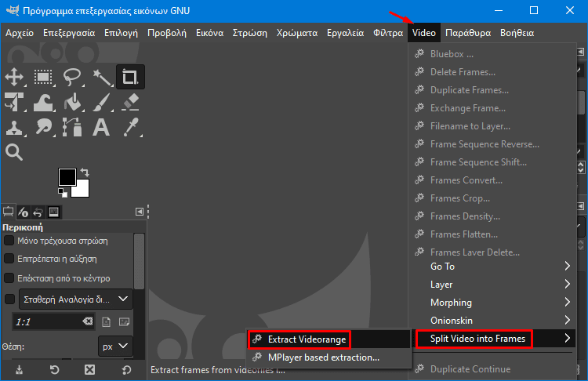Open the tool options dock configure menu
Image resolution: width=588 pixels, height=381 pixels.
click(139, 212)
